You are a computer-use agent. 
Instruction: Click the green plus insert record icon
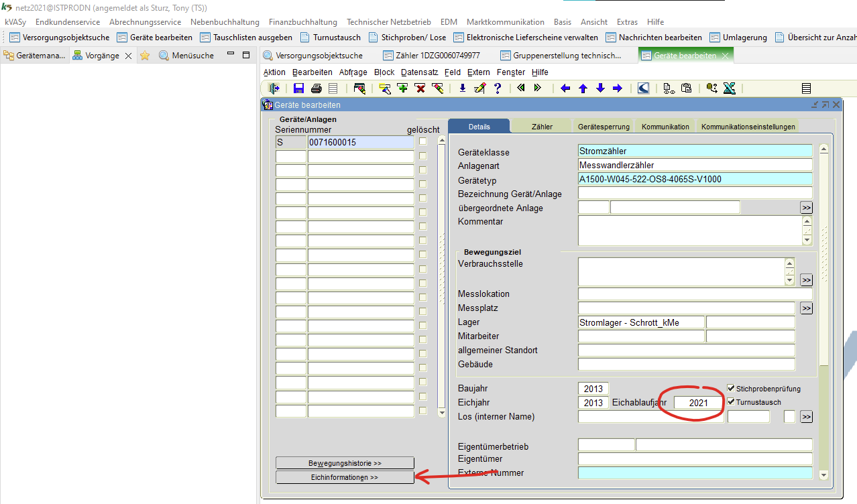click(x=402, y=88)
